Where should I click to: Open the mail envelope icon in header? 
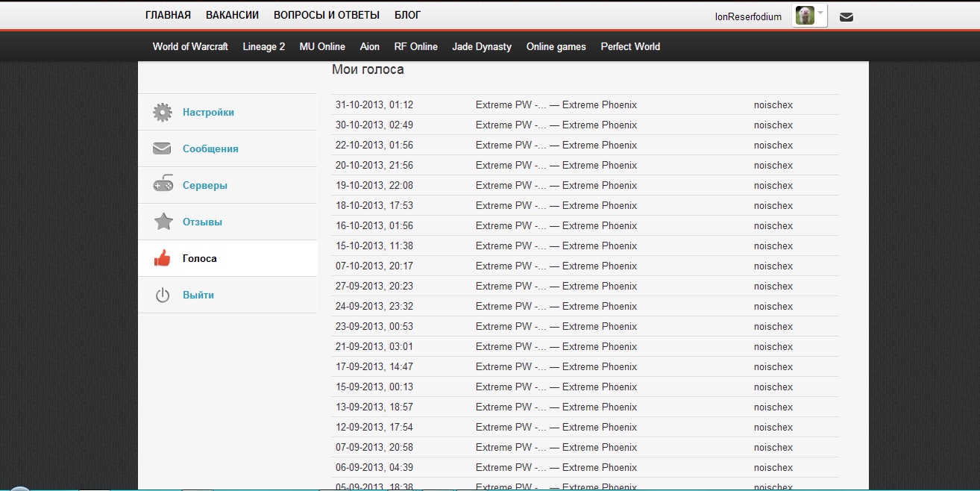click(846, 17)
